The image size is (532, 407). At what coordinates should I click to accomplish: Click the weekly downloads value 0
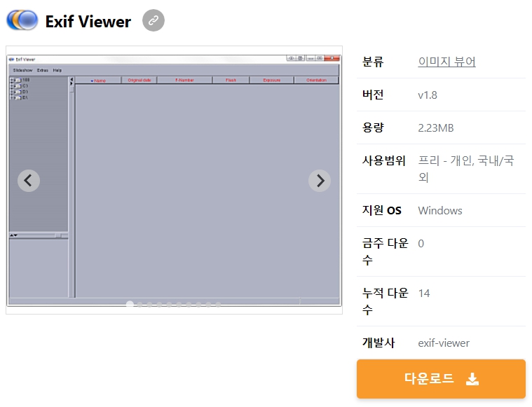tap(421, 244)
